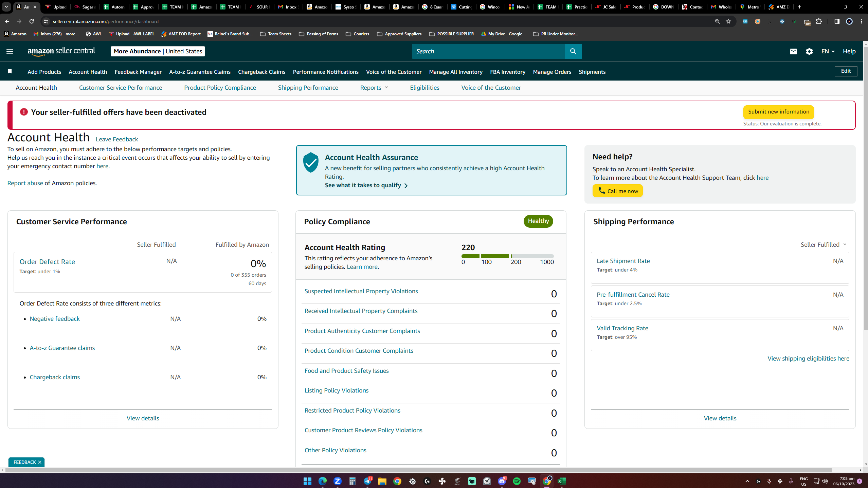Open the More Abundance United States account switcher
The width and height of the screenshot is (868, 488).
tap(158, 51)
